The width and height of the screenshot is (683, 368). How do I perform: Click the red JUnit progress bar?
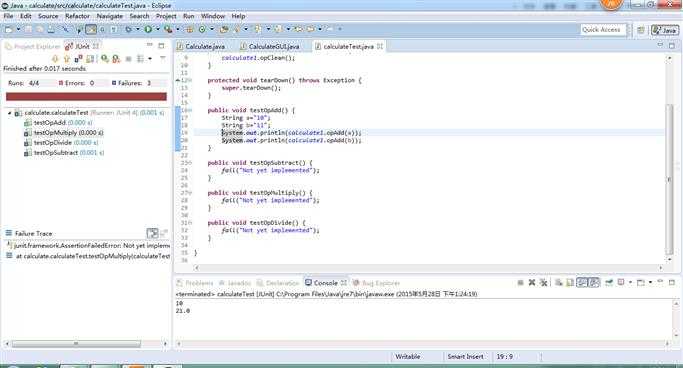tap(86, 97)
